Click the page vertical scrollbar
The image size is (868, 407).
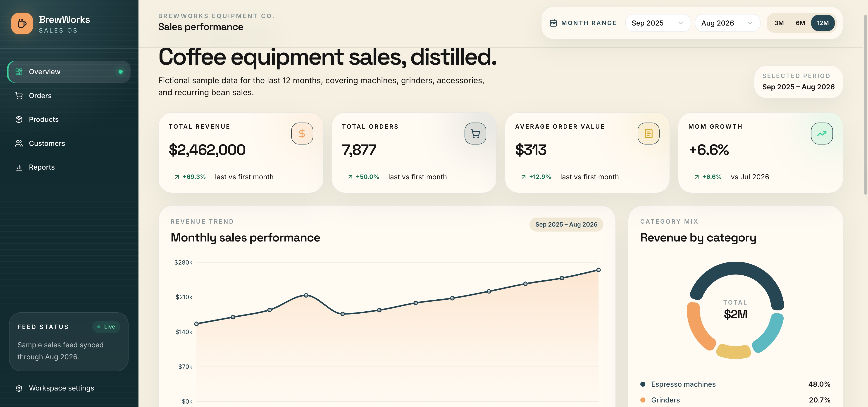pyautogui.click(x=865, y=104)
